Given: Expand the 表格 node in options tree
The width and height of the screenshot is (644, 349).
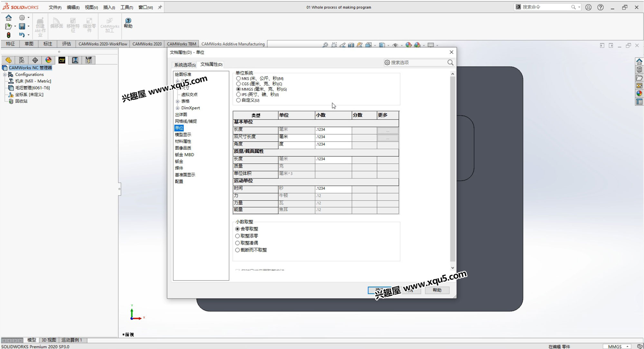Looking at the screenshot, I should tap(177, 101).
